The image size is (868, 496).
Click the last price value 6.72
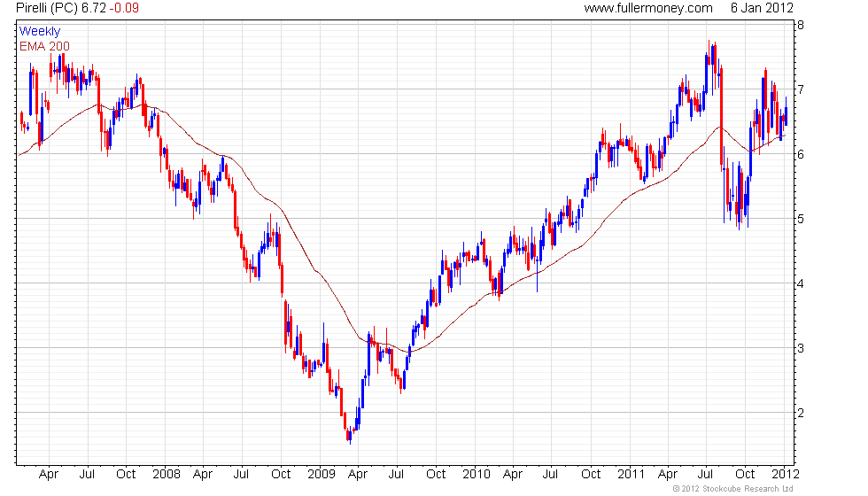[x=94, y=8]
